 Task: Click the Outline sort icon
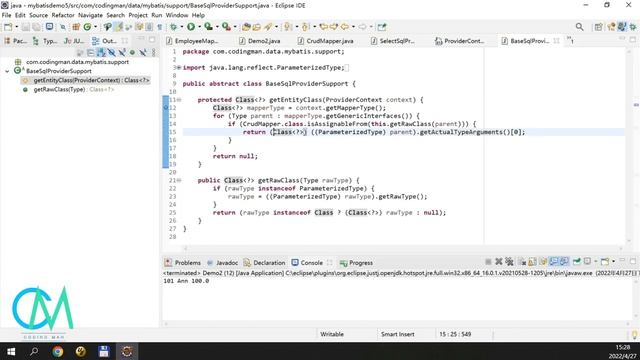pos(101,53)
